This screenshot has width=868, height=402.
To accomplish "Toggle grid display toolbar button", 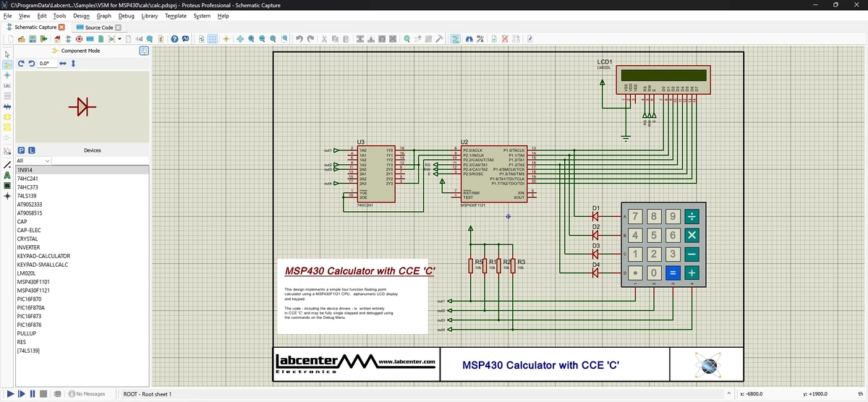I will coord(212,38).
